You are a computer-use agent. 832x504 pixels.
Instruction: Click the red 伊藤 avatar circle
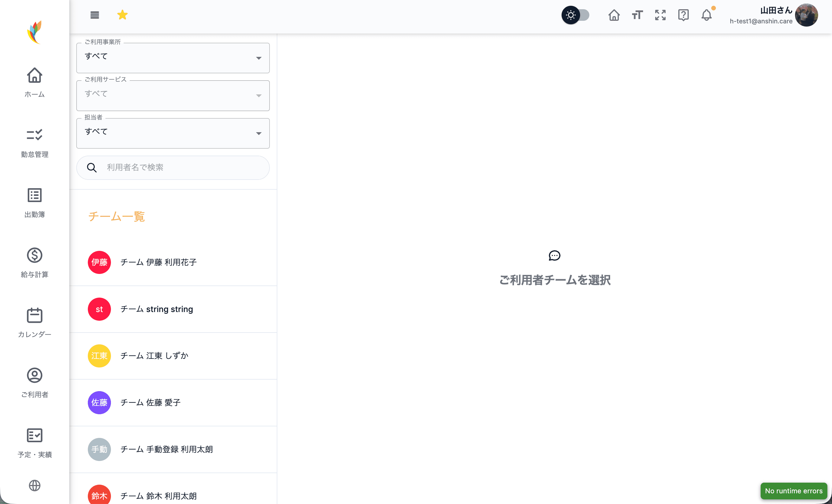(99, 262)
